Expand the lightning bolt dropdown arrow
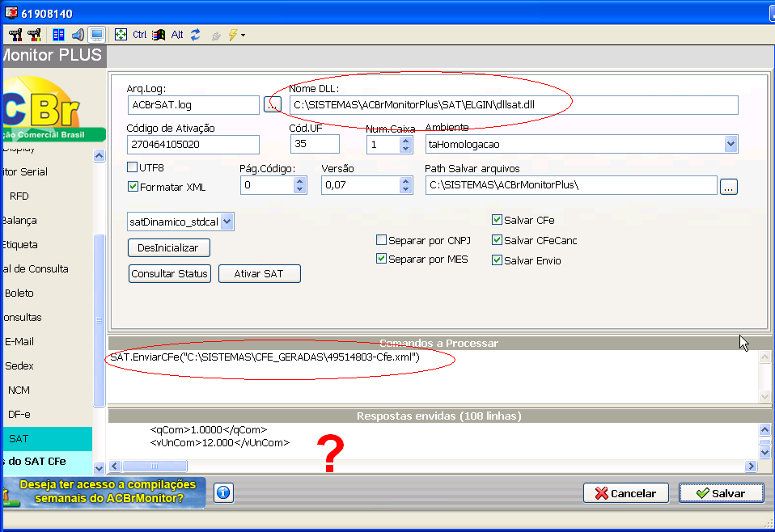The width and height of the screenshot is (775, 532). (x=243, y=36)
